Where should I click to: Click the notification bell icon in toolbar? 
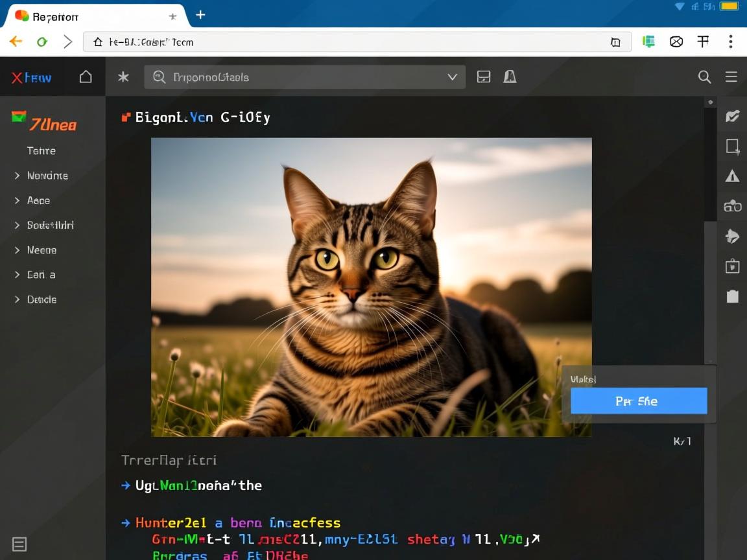(510, 77)
